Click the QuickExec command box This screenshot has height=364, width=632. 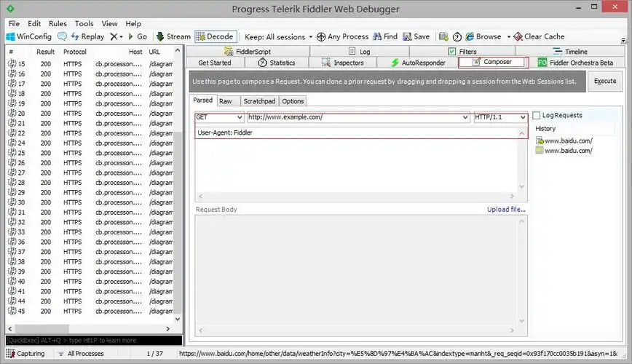[x=94, y=340]
